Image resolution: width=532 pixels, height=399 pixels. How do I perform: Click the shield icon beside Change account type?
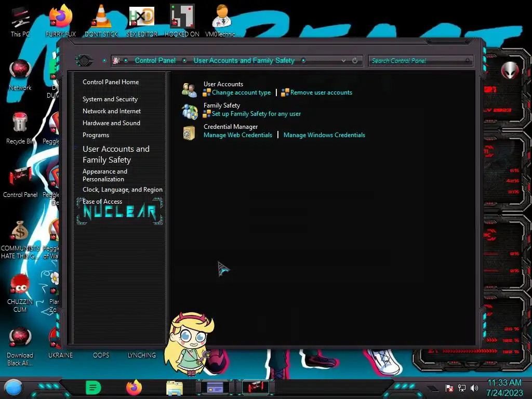[207, 92]
